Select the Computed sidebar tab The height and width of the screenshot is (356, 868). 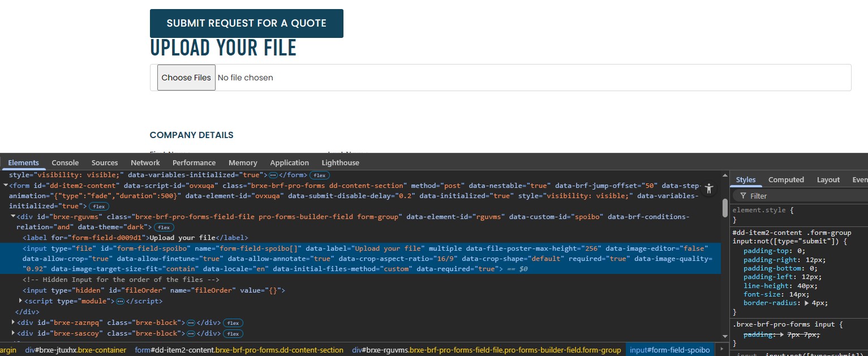(x=786, y=179)
